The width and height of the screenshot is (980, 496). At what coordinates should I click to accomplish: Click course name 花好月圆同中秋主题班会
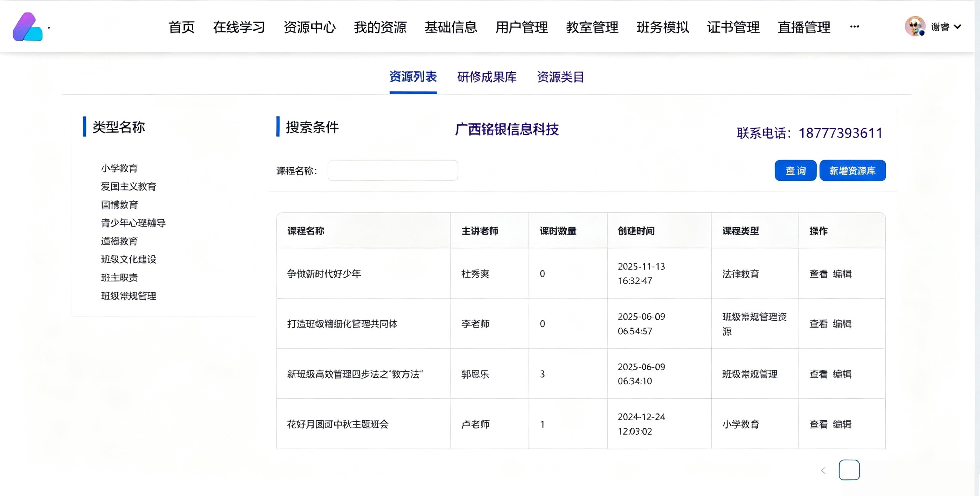(x=338, y=424)
